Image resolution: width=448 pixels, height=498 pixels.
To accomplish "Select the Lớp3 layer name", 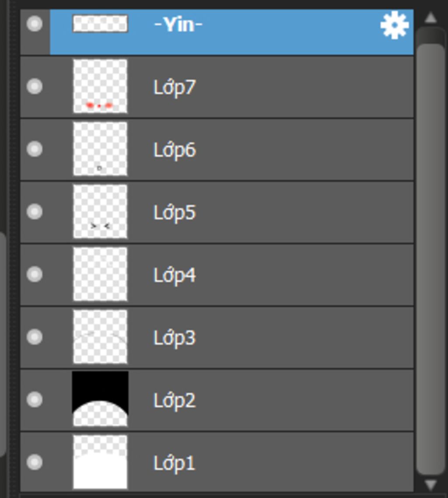I will tap(175, 338).
